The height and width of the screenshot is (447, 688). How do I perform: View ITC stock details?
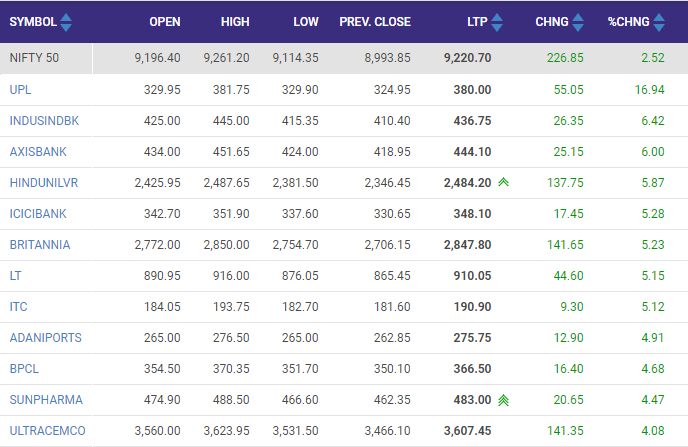tap(18, 306)
